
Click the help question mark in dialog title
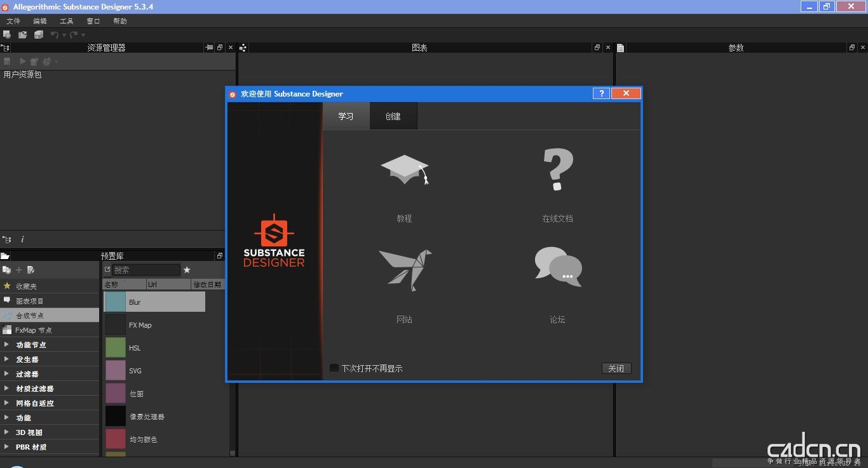coord(601,93)
